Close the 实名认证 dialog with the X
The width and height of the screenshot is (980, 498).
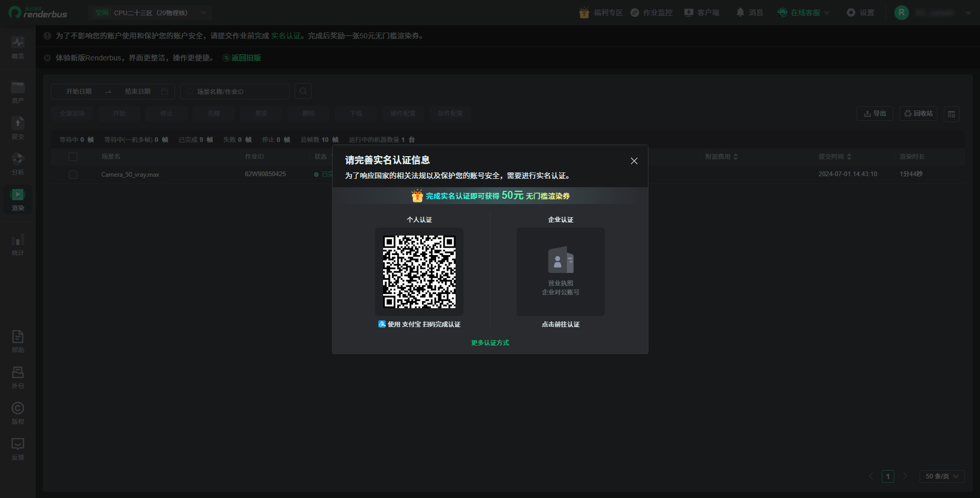tap(634, 161)
